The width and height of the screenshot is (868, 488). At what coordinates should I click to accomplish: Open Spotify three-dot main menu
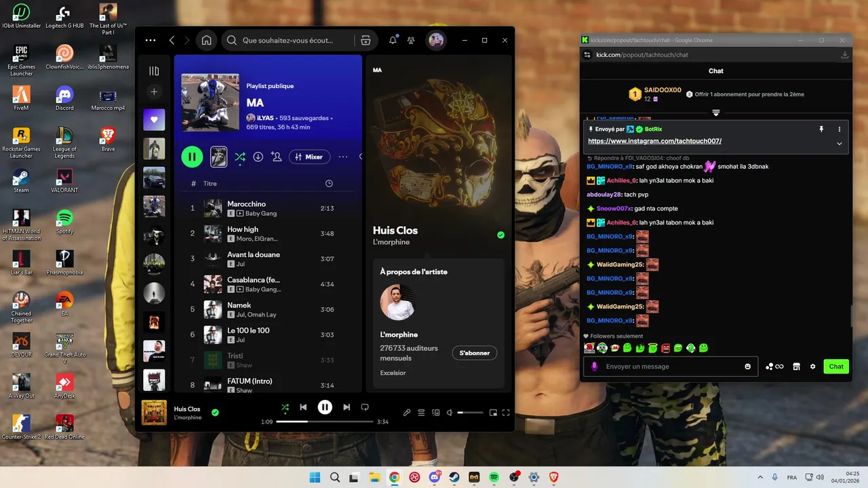click(151, 40)
